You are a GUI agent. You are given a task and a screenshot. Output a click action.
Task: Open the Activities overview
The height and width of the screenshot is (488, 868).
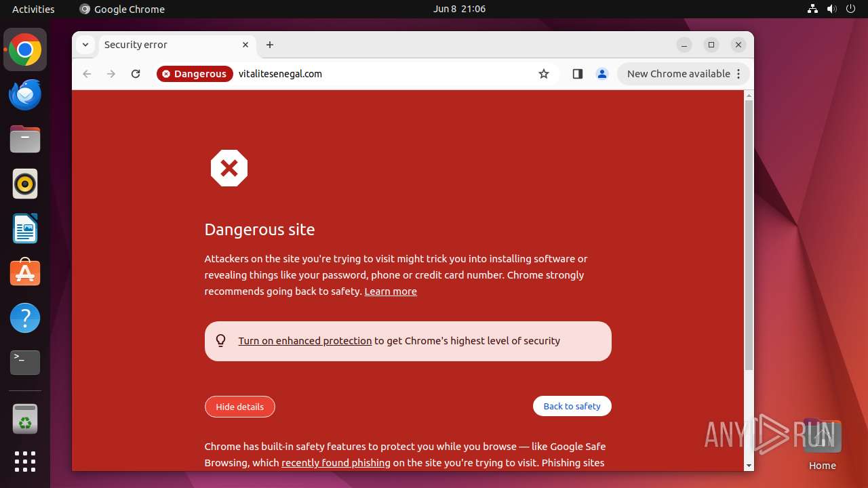point(33,9)
